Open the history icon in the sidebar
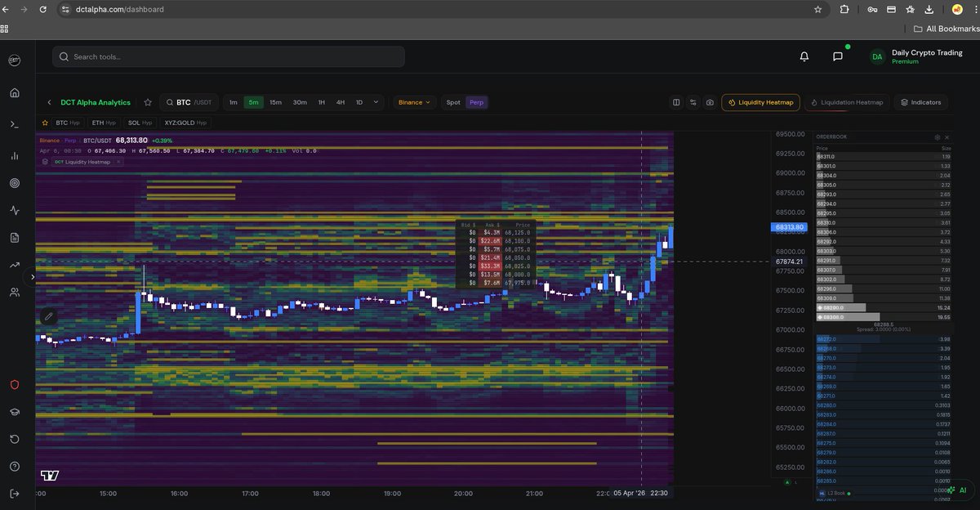Screen dimensions: 980x510 point(14,439)
